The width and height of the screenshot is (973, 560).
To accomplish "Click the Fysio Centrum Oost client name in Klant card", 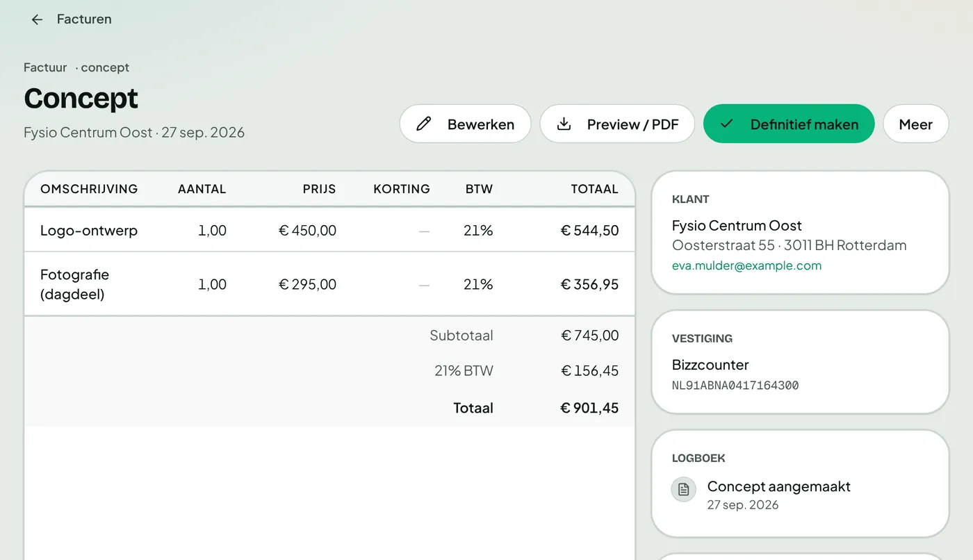I will pos(737,226).
